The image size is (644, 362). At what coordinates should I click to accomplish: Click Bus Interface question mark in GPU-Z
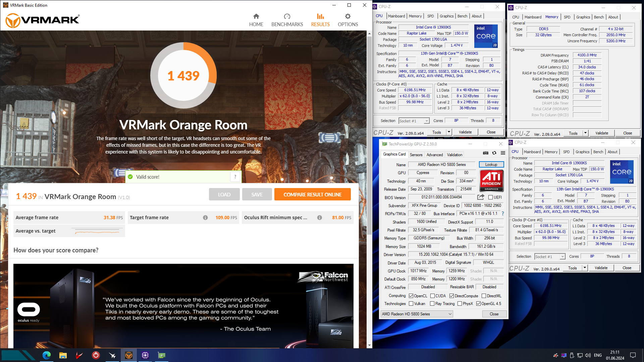tap(502, 214)
